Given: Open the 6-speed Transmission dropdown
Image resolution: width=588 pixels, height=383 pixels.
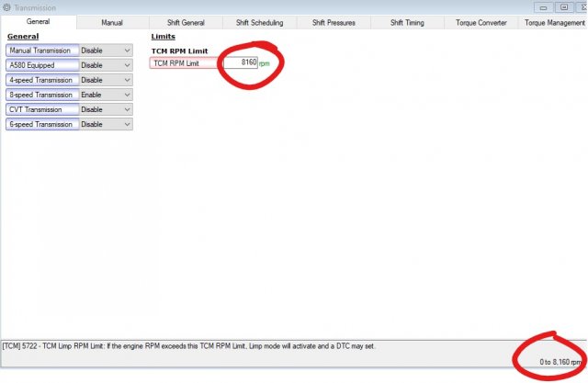Looking at the screenshot, I should click(106, 124).
